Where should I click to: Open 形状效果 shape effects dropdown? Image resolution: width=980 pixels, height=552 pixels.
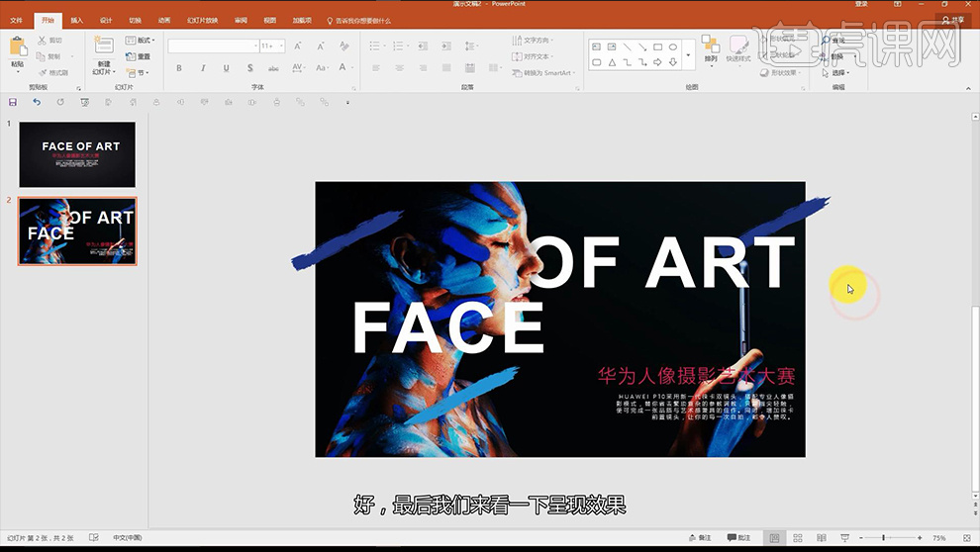[781, 72]
